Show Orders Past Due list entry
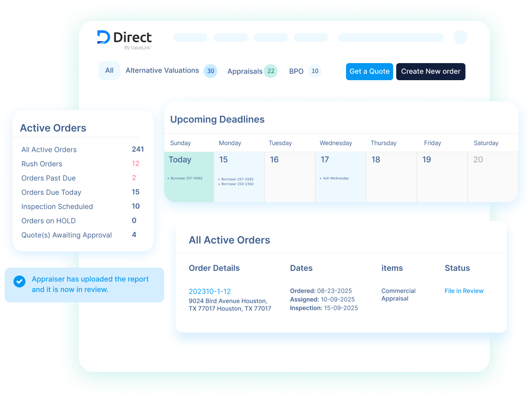This screenshot has width=532, height=399. pyautogui.click(x=48, y=178)
